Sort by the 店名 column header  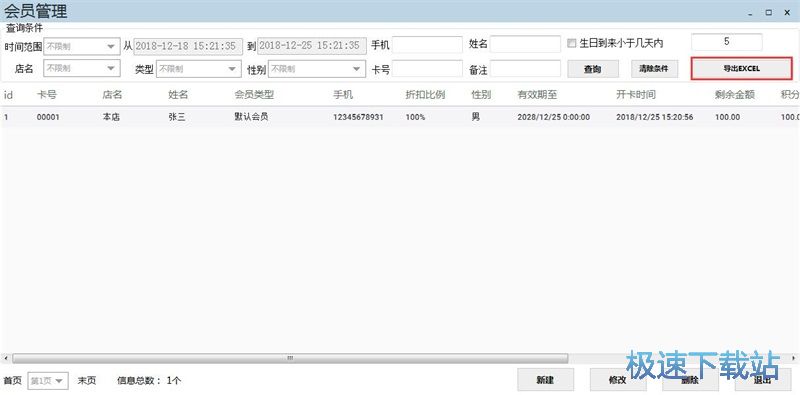tap(112, 95)
